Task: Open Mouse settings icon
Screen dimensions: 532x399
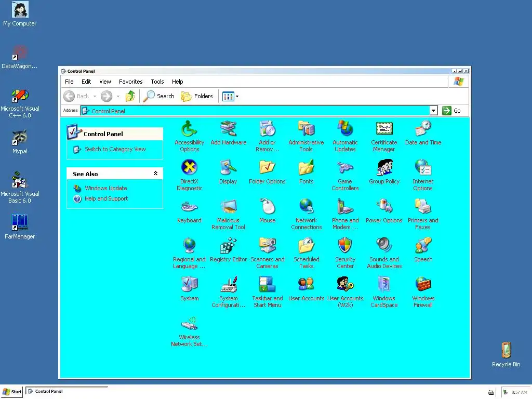Action: coord(267,211)
